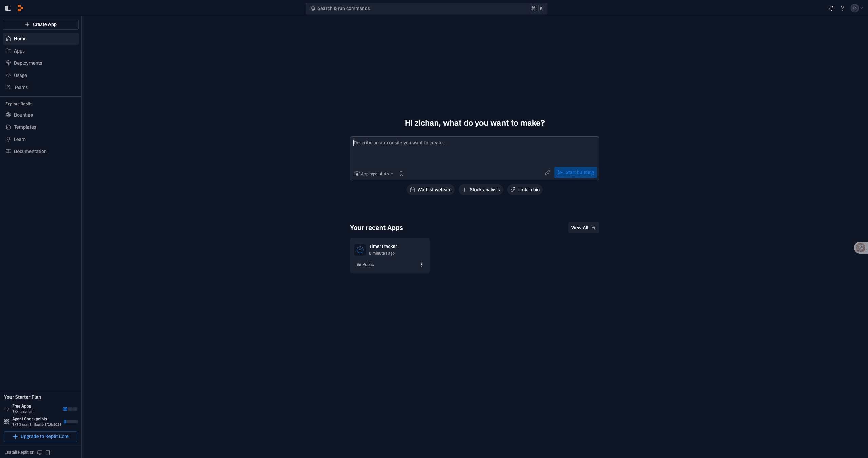Open Apps in sidebar

(x=41, y=51)
